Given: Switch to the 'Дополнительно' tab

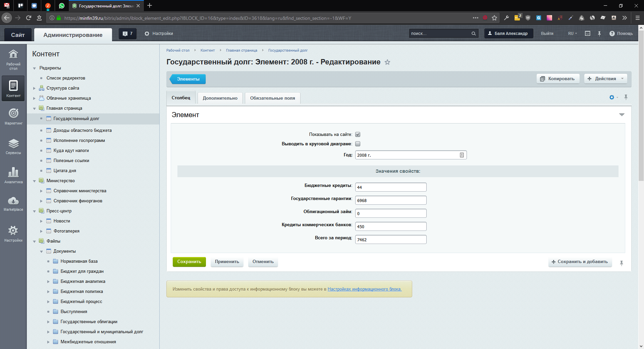Looking at the screenshot, I should coord(220,98).
